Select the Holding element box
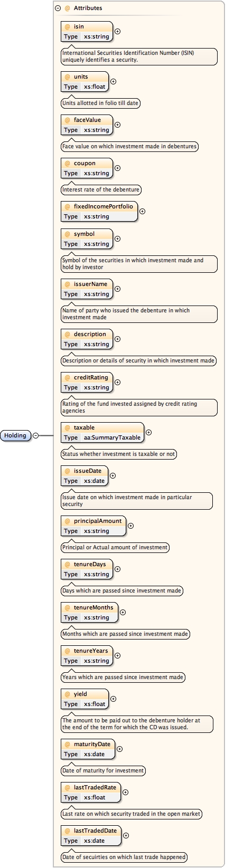The height and width of the screenshot is (868, 234). click(x=16, y=435)
